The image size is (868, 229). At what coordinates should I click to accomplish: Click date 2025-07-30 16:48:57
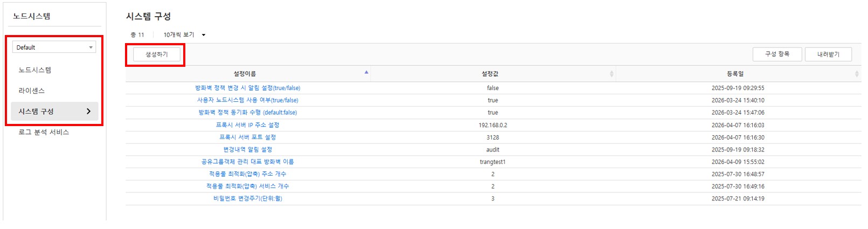tap(738, 174)
